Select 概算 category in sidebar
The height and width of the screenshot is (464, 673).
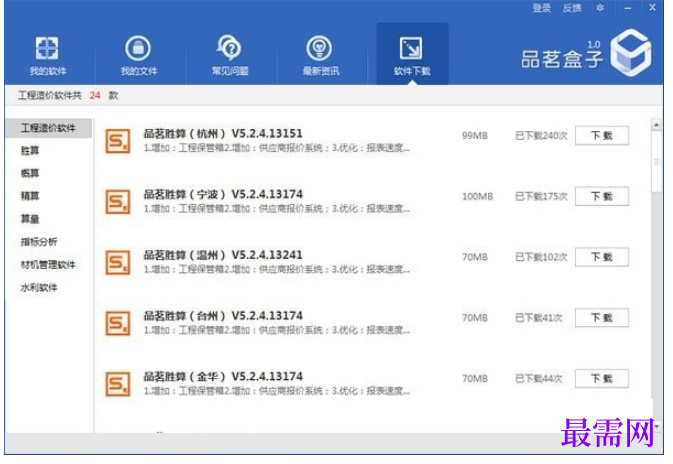tap(30, 173)
